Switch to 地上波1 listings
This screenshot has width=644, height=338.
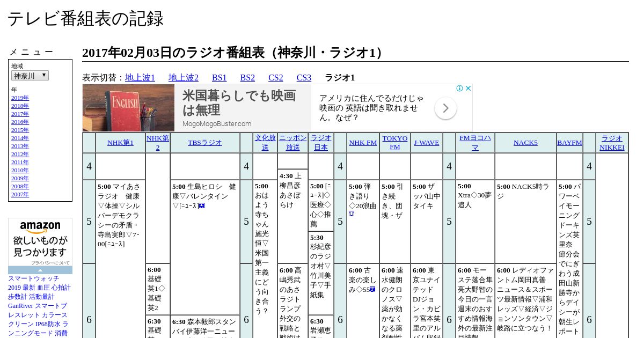(140, 77)
